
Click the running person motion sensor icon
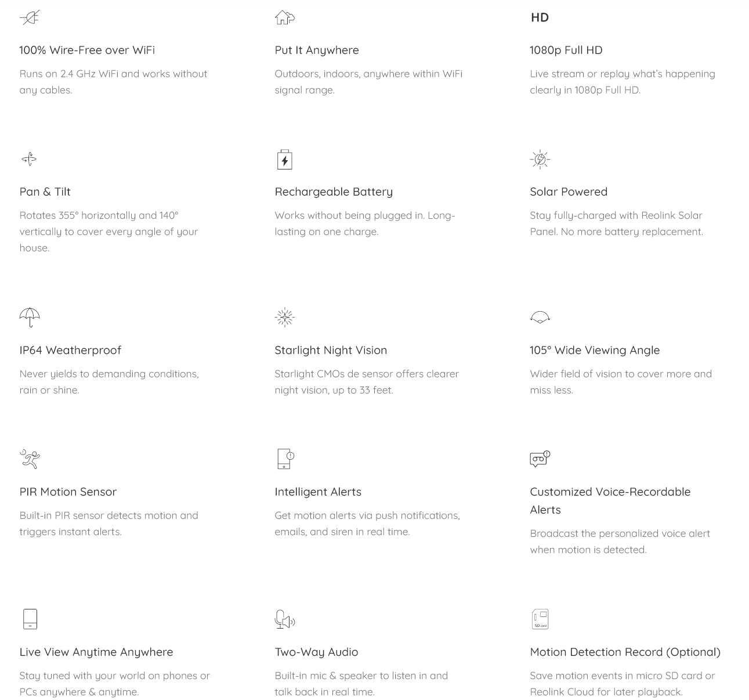30,459
